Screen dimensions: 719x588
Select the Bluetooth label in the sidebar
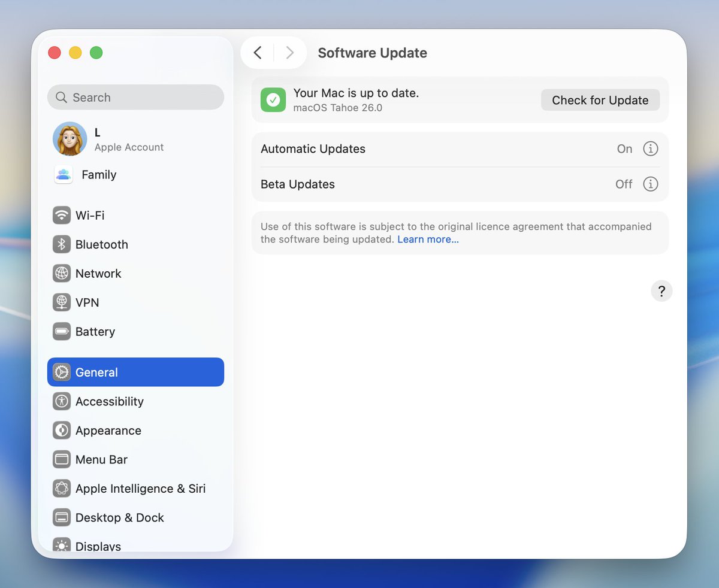102,244
